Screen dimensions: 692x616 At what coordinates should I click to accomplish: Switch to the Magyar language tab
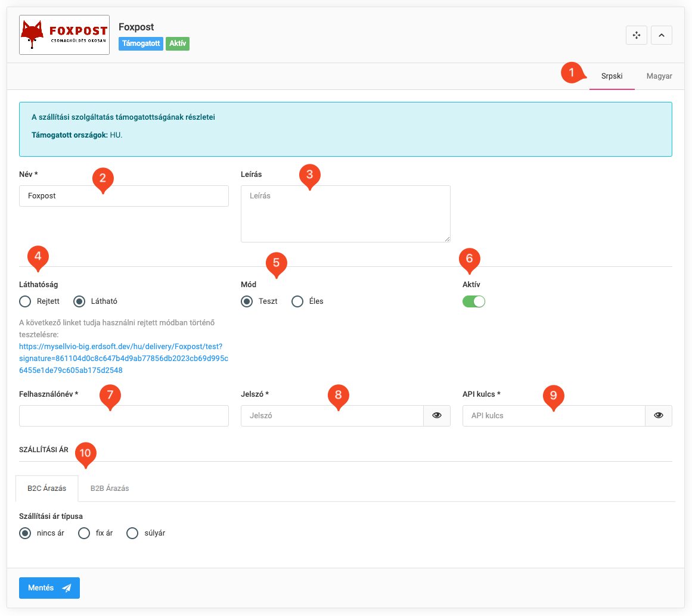click(x=659, y=76)
